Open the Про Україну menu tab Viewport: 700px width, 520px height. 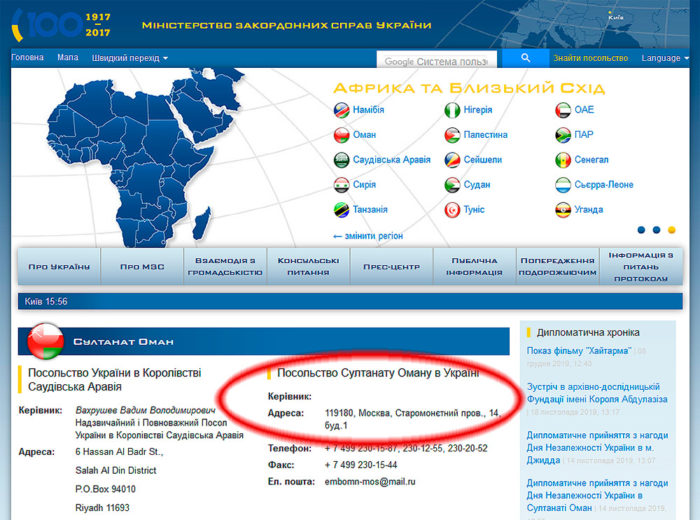click(59, 267)
